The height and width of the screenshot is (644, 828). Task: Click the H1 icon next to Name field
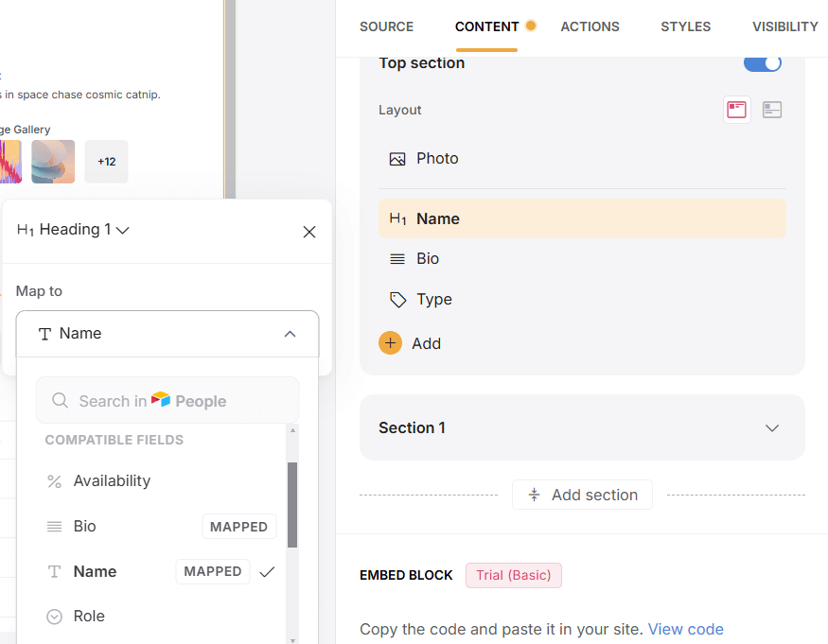[x=398, y=218]
